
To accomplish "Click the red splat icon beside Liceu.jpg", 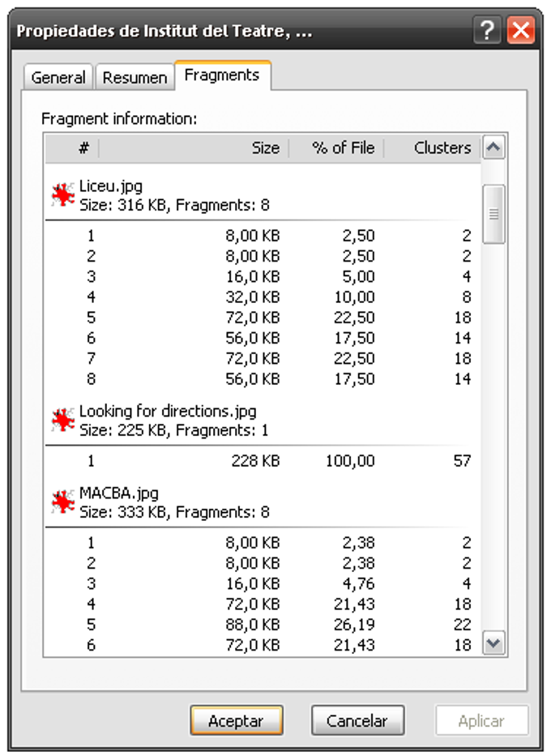I will [x=63, y=195].
